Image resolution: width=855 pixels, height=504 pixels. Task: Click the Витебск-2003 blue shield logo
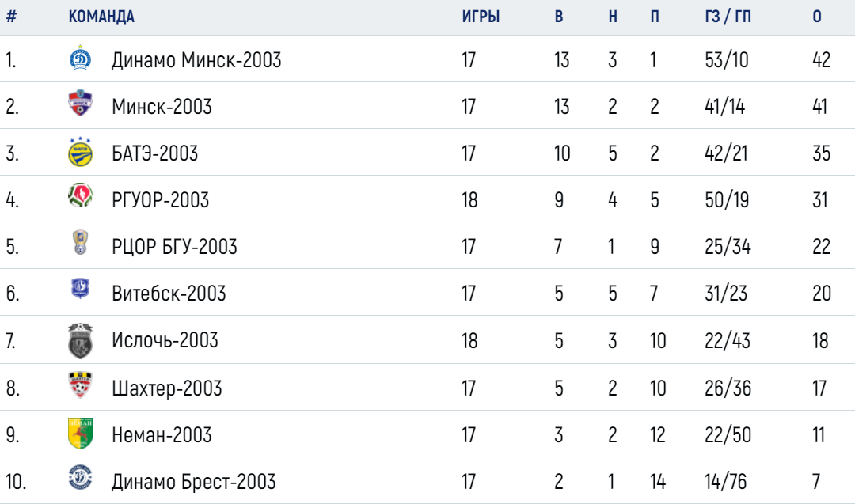tap(80, 289)
